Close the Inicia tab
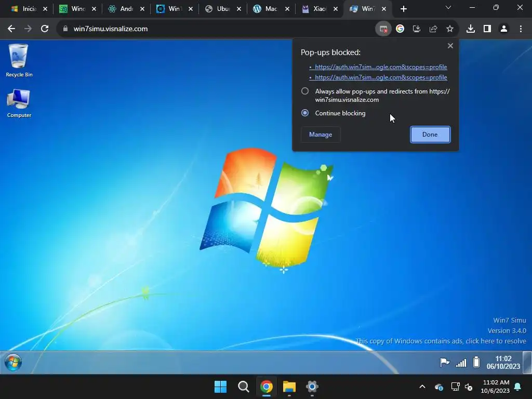The image size is (532, 399). [x=45, y=9]
